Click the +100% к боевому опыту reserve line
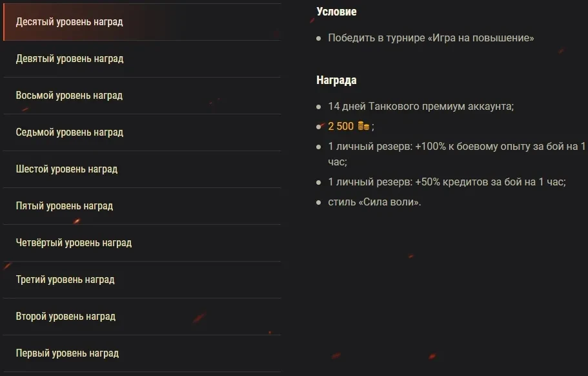The width and height of the screenshot is (588, 376). pyautogui.click(x=457, y=147)
